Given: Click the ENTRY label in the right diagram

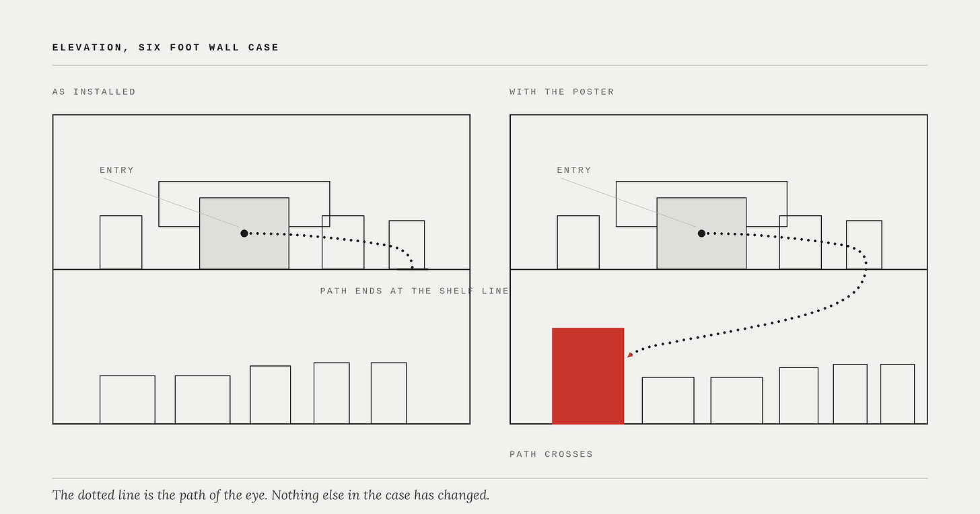Looking at the screenshot, I should tap(574, 170).
